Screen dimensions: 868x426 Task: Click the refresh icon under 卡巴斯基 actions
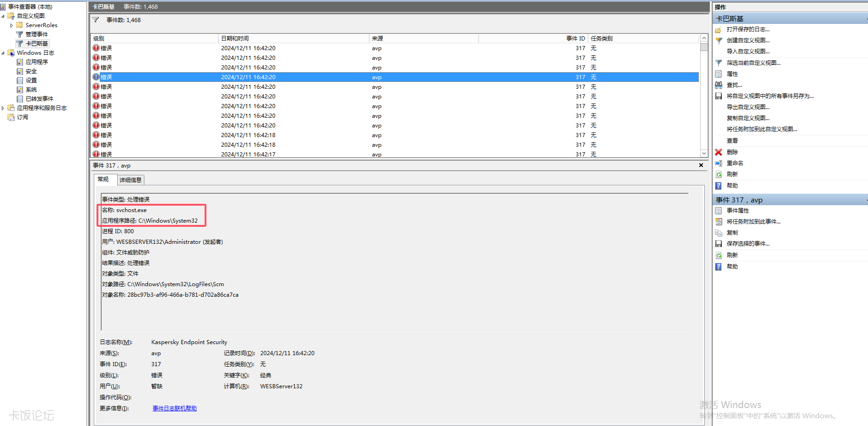[719, 174]
